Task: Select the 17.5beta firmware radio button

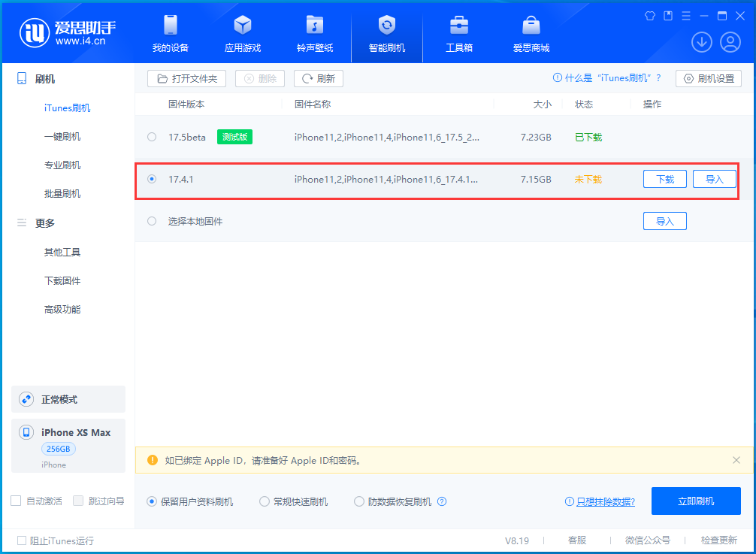Action: point(152,137)
